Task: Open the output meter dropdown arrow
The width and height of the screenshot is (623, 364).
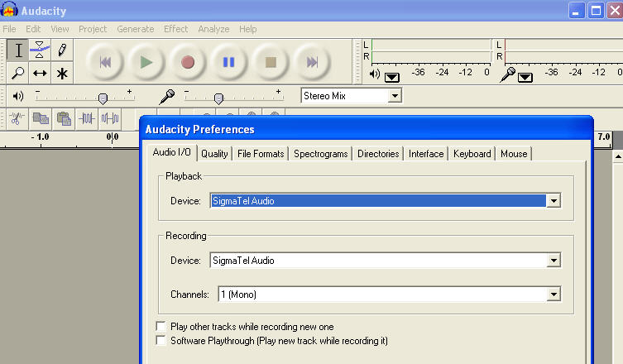Action: [392, 77]
